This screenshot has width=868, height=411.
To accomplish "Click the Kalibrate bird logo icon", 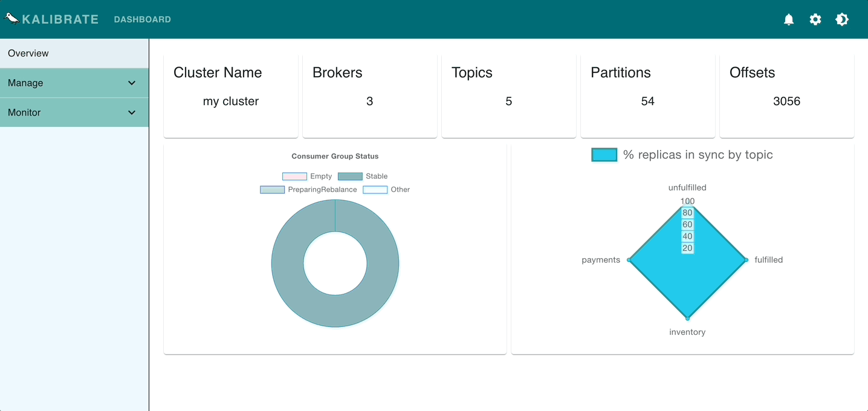I will coord(11,18).
